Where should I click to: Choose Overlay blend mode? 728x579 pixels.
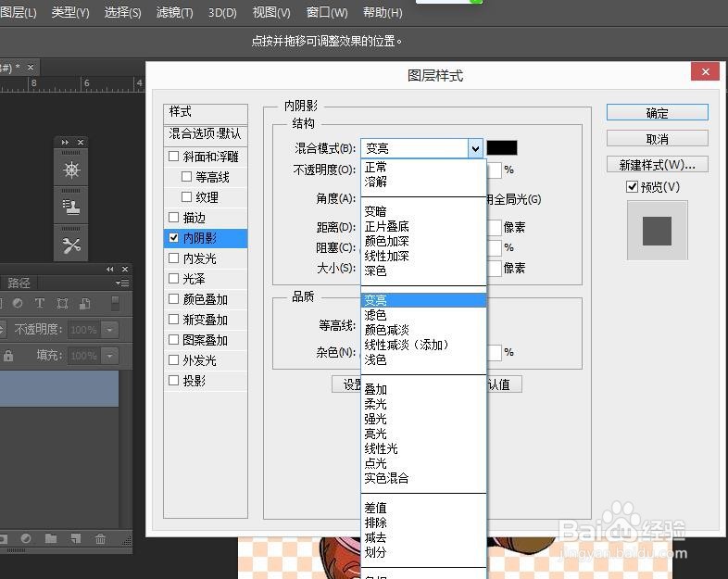423,389
